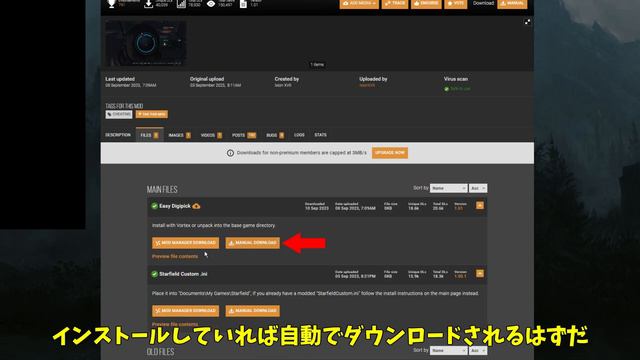The width and height of the screenshot is (640, 360).
Task: Click Mod Manager Download for Starfield Custom .ini
Action: pyautogui.click(x=185, y=311)
